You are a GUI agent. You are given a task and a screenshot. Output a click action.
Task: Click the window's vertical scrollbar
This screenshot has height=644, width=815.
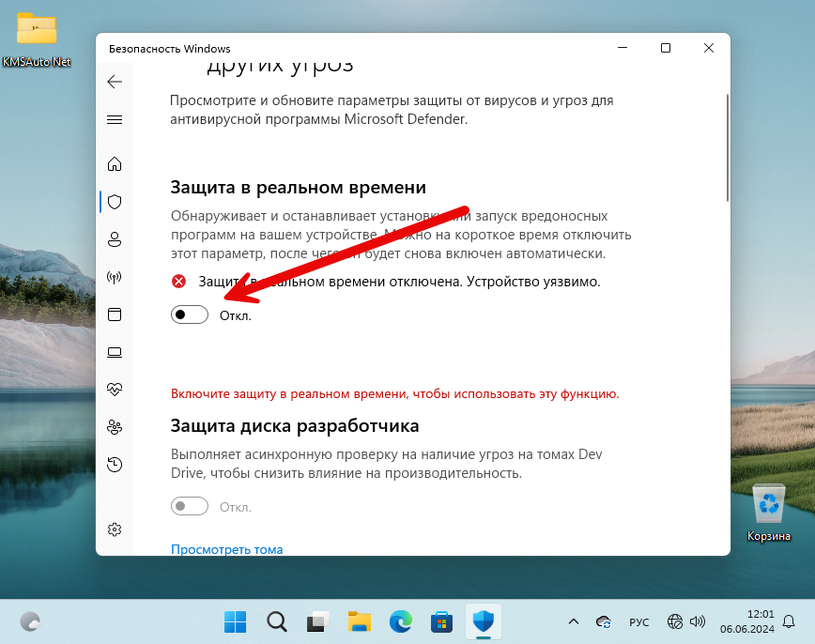coord(727,148)
